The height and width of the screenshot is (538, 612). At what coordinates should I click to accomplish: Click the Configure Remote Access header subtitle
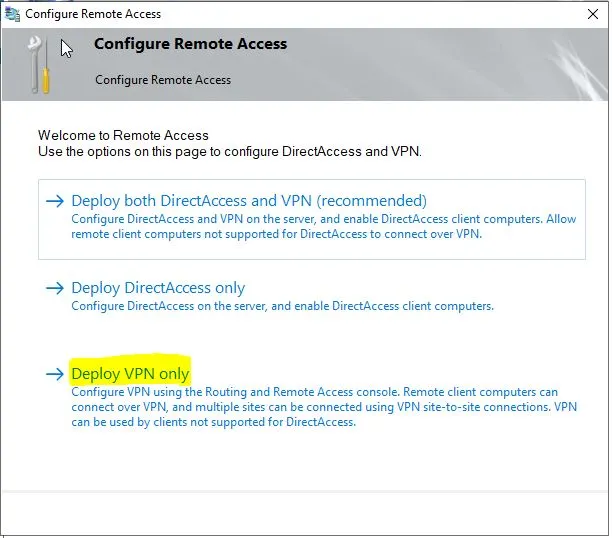coord(163,80)
